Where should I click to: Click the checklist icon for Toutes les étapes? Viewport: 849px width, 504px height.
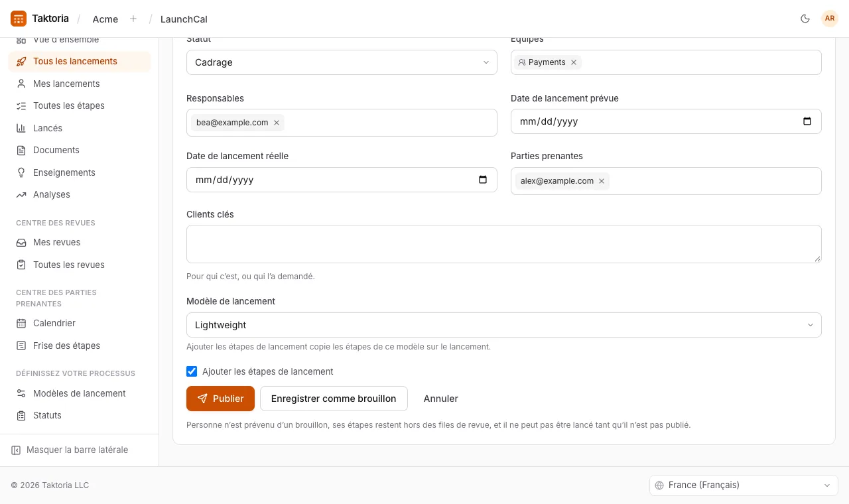coord(21,106)
